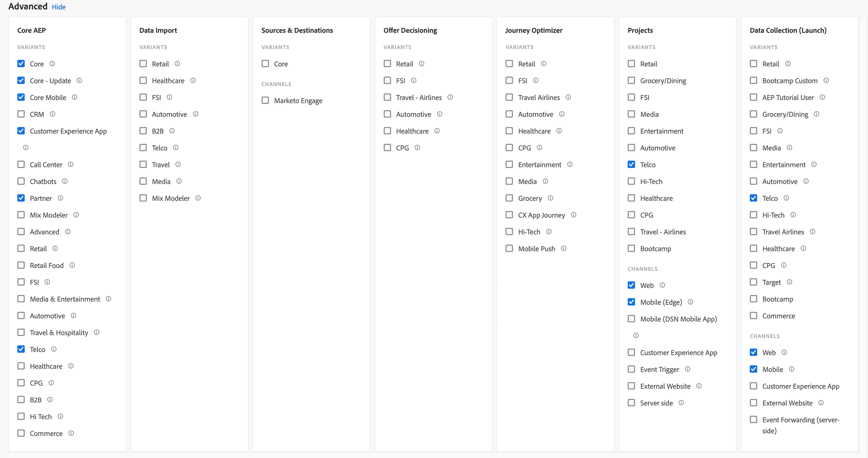The width and height of the screenshot is (868, 458).
Task: Uncheck Customer Experience App in Core AEP
Action: pos(21,131)
